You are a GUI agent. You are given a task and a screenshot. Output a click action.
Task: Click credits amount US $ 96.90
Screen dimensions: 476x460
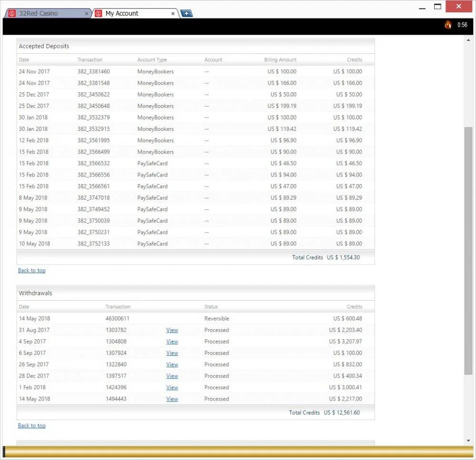[349, 140]
